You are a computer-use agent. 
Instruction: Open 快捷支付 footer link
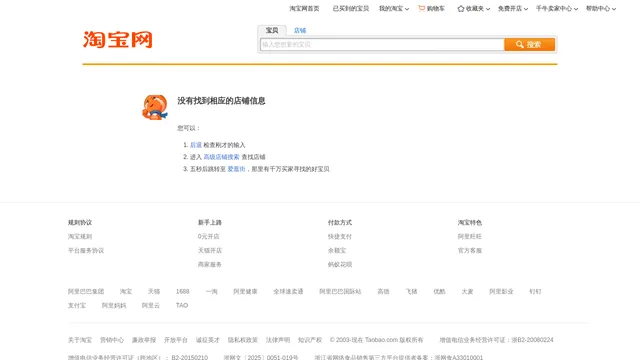pyautogui.click(x=340, y=236)
